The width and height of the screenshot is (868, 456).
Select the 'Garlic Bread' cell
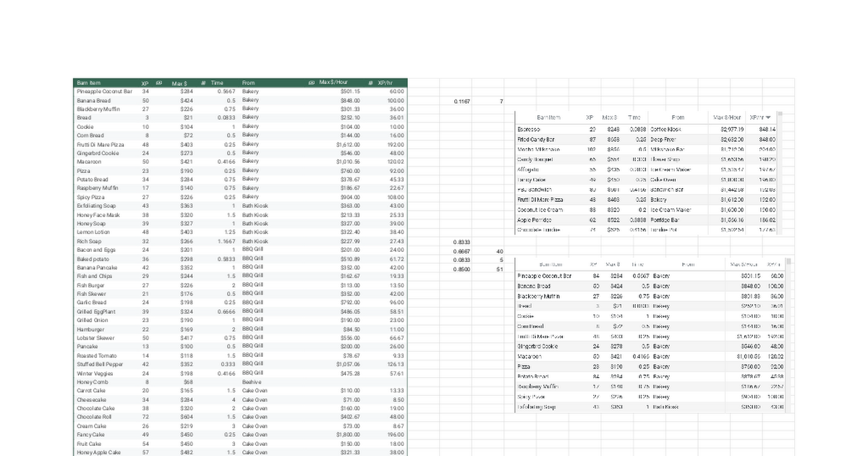click(92, 303)
